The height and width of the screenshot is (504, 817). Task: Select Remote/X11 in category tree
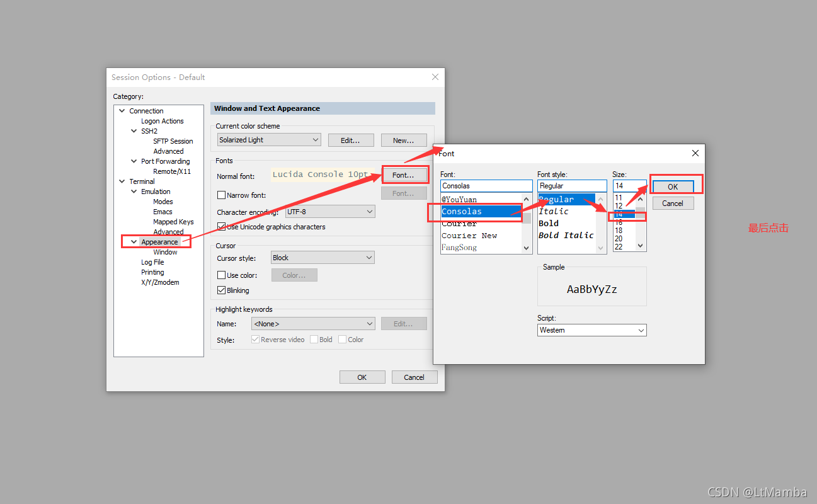click(172, 171)
